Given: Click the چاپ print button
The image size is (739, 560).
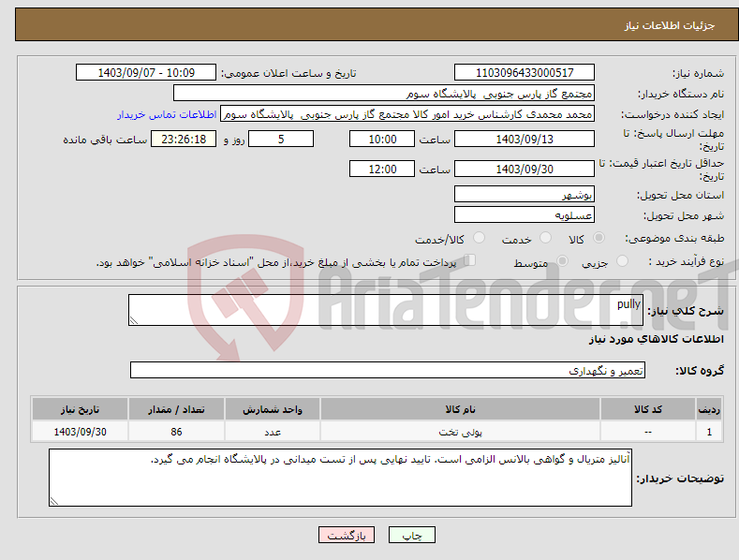Looking at the screenshot, I should [x=412, y=535].
